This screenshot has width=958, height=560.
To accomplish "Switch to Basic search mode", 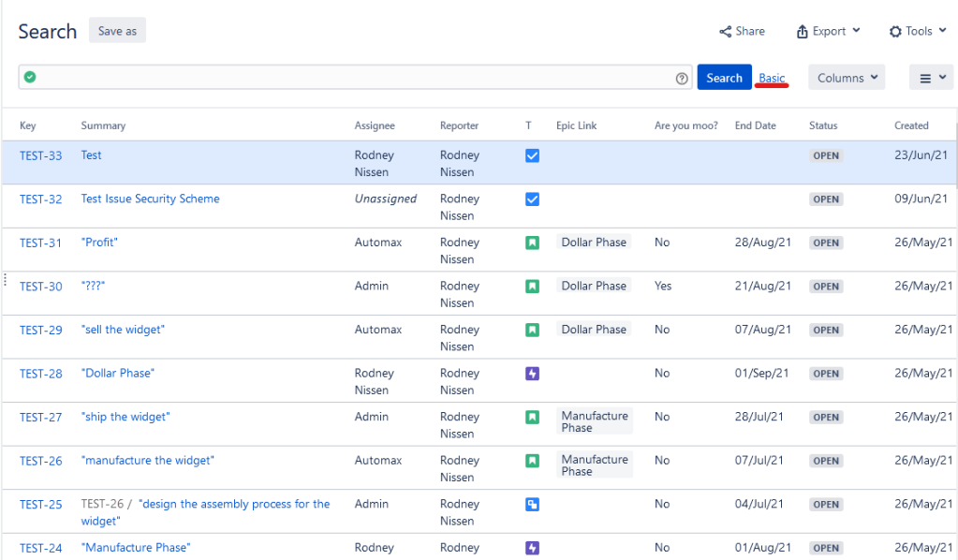I will [772, 78].
